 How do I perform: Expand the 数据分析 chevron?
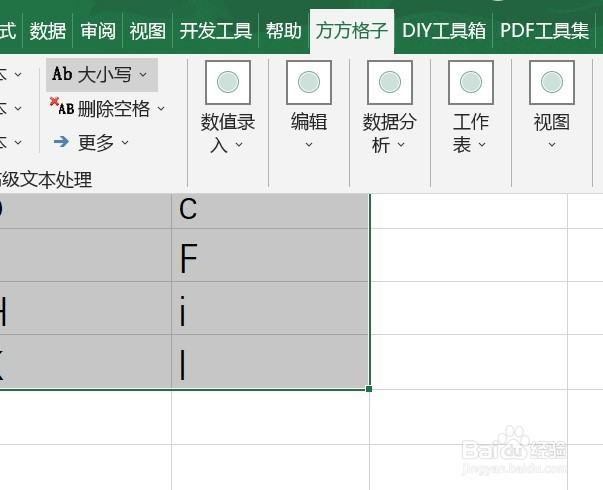pyautogui.click(x=401, y=145)
